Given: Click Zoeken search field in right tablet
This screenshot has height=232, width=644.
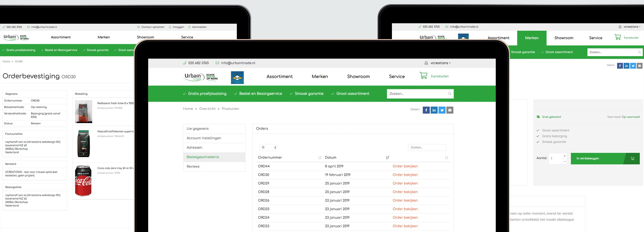Looking at the screenshot, I should [x=615, y=52].
